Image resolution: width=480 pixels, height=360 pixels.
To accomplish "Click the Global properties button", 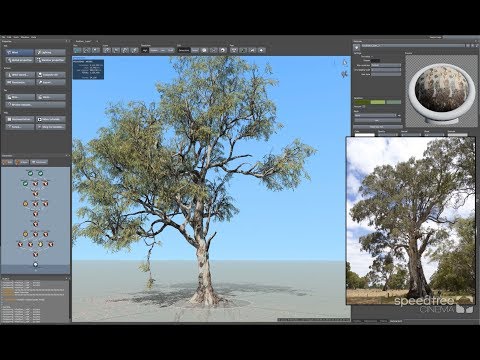I will [20, 60].
